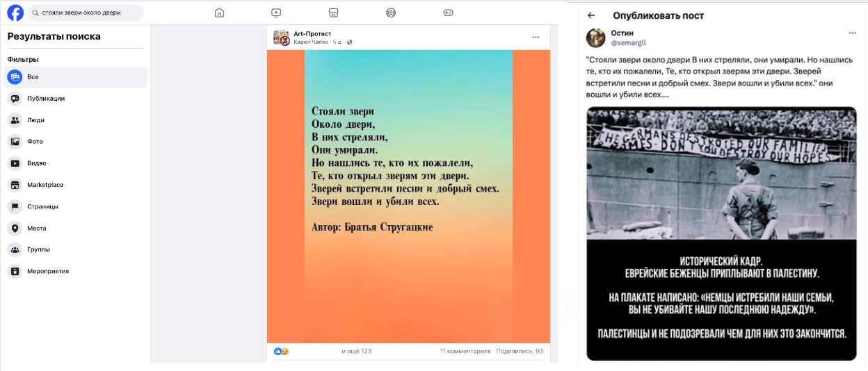Click the reaction emoji icons under the post
Image resolution: width=868 pixels, height=371 pixels.
(x=282, y=351)
